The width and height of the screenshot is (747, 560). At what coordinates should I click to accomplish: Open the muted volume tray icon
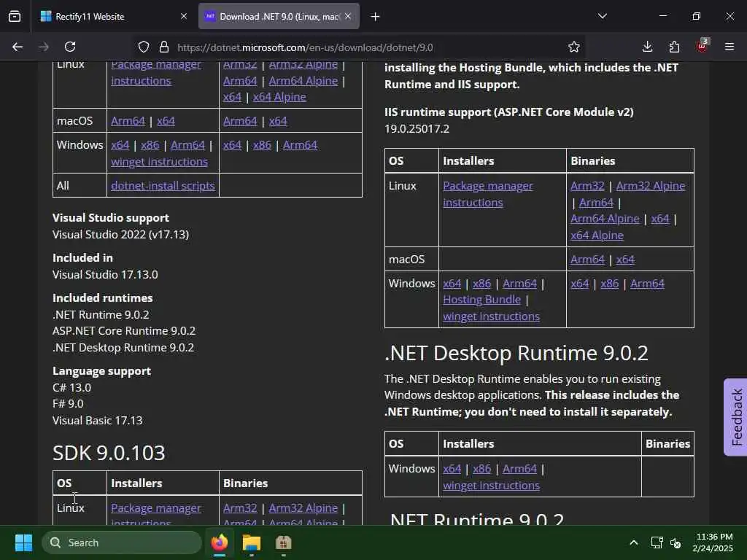click(676, 542)
